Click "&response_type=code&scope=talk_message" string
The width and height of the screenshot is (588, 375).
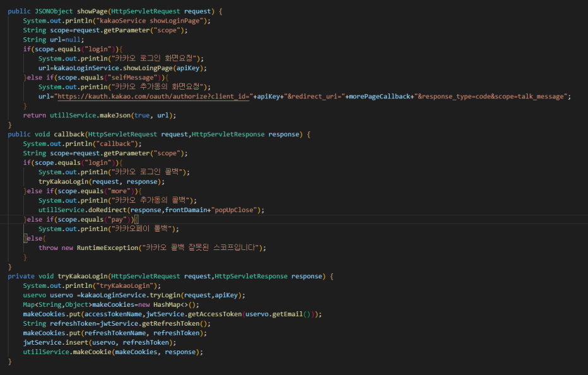pyautogui.click(x=491, y=97)
